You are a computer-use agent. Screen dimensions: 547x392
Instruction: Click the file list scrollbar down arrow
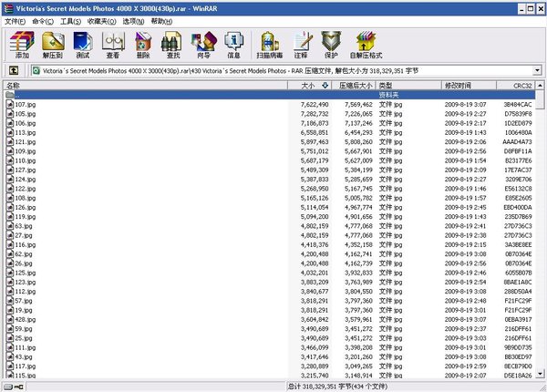tap(540, 374)
